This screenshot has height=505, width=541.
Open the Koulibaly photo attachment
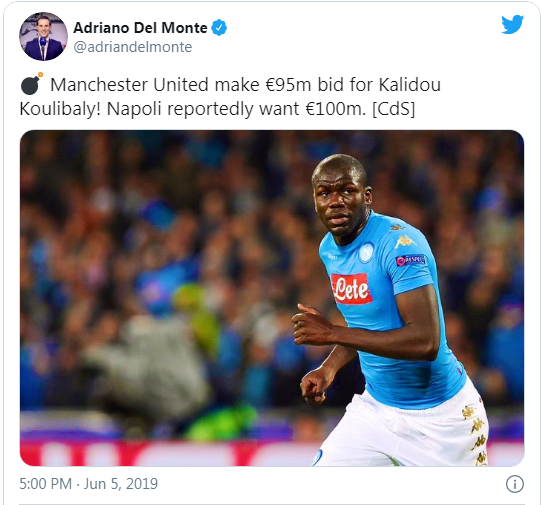point(272,298)
